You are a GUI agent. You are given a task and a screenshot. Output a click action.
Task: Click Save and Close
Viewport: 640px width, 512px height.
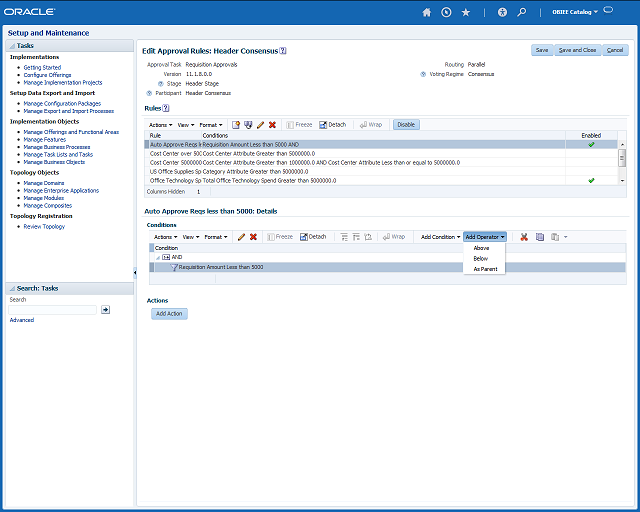(577, 50)
